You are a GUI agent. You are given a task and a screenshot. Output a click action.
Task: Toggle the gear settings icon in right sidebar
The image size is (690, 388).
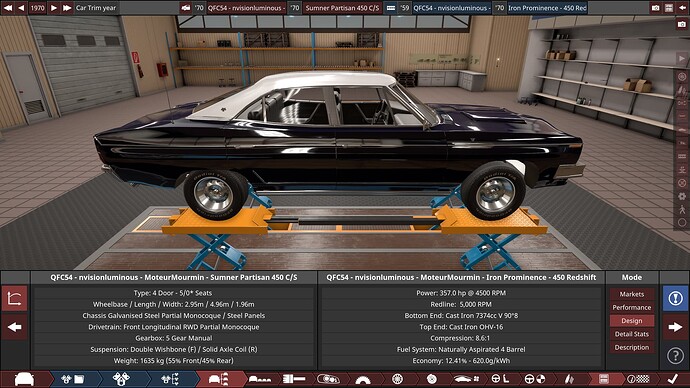point(682,196)
